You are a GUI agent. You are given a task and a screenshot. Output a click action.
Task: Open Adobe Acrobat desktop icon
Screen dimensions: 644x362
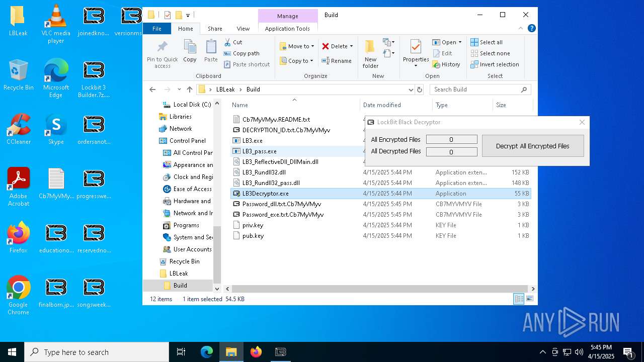pos(19,187)
